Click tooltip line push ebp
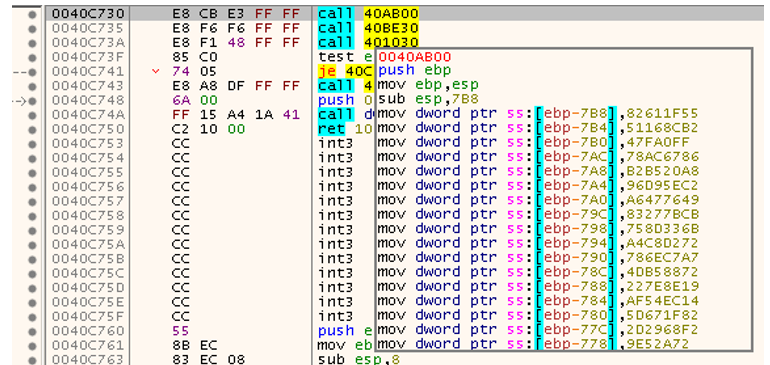This screenshot has height=365, width=770. [415, 70]
